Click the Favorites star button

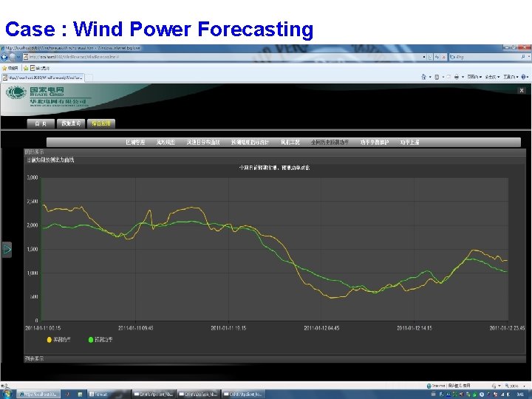pyautogui.click(x=10, y=68)
